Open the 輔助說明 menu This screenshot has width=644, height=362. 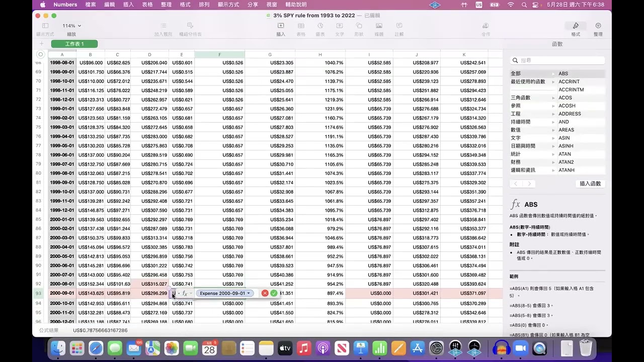click(296, 5)
